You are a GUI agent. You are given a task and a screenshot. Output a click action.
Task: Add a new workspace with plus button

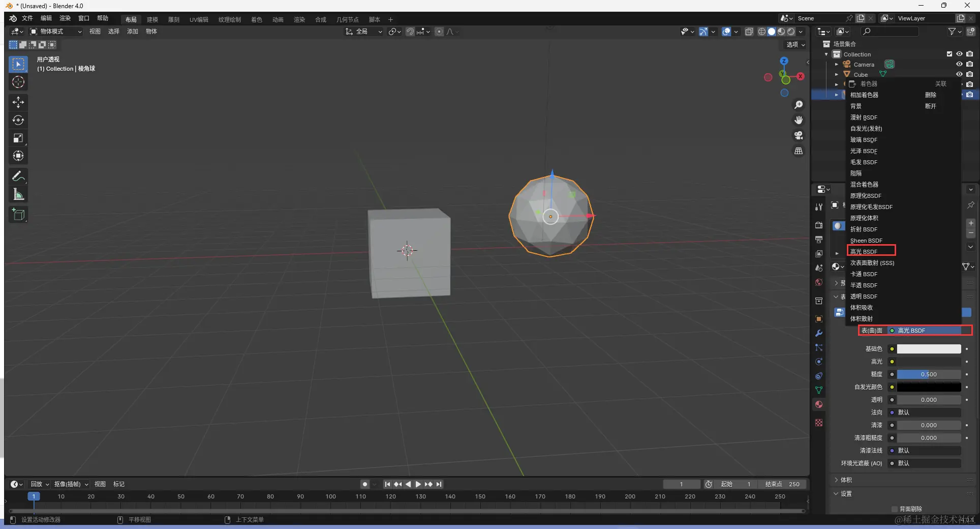[x=390, y=19]
